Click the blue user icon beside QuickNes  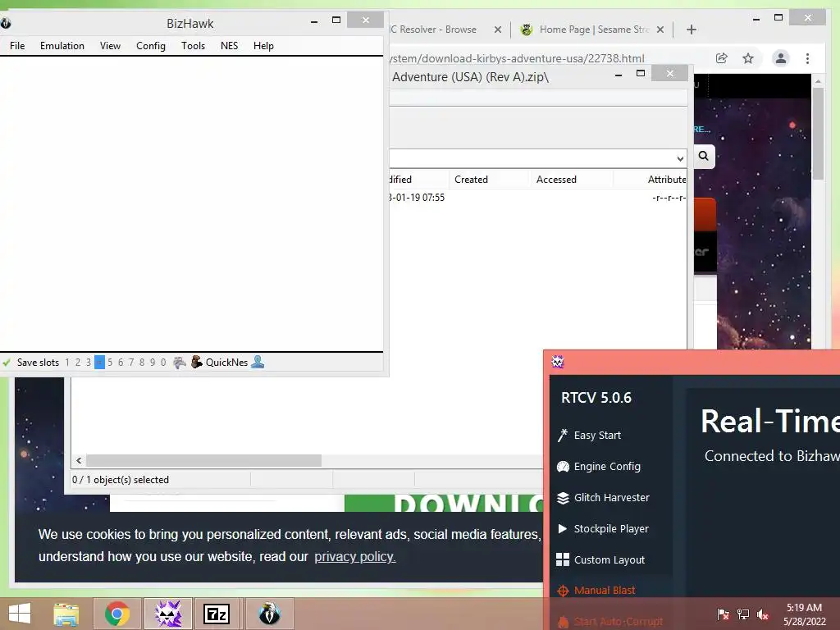(x=258, y=362)
